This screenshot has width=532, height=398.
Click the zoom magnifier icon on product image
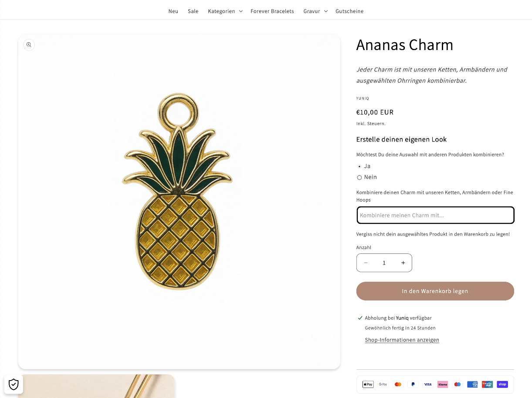[x=29, y=45]
